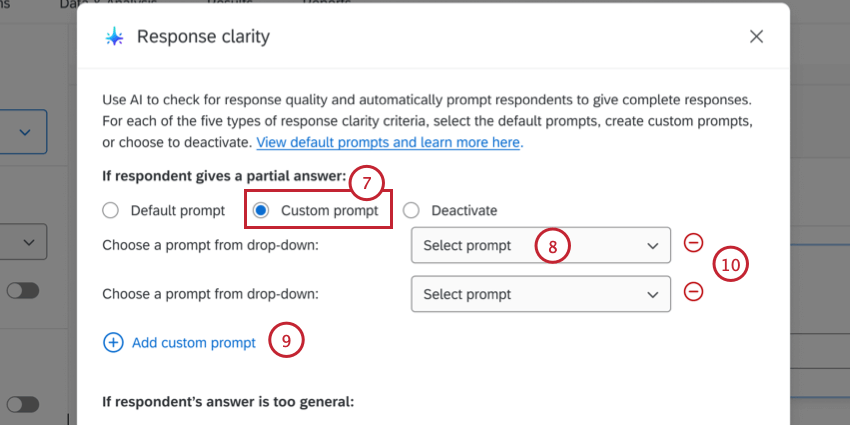This screenshot has width=850, height=425.
Task: Click the AI sparkle icon beside Response clarity
Action: point(115,37)
